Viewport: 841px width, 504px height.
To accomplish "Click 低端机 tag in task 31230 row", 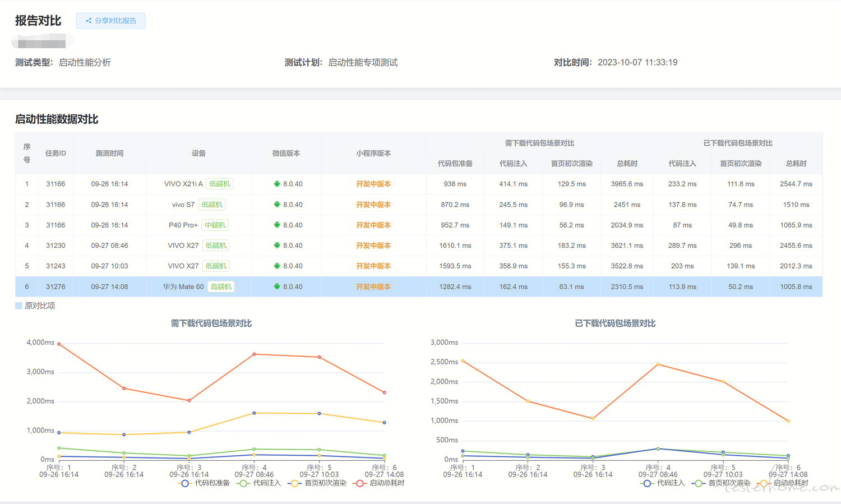I will pos(216,246).
